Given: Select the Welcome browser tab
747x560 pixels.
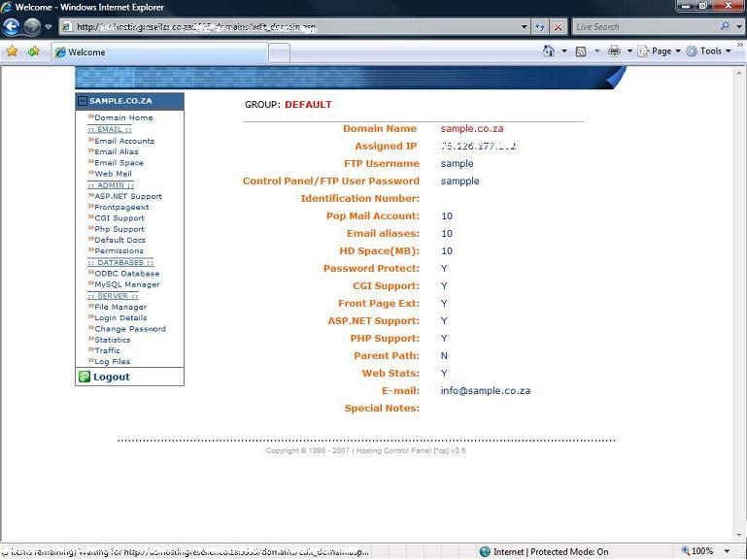Looking at the screenshot, I should click(155, 52).
